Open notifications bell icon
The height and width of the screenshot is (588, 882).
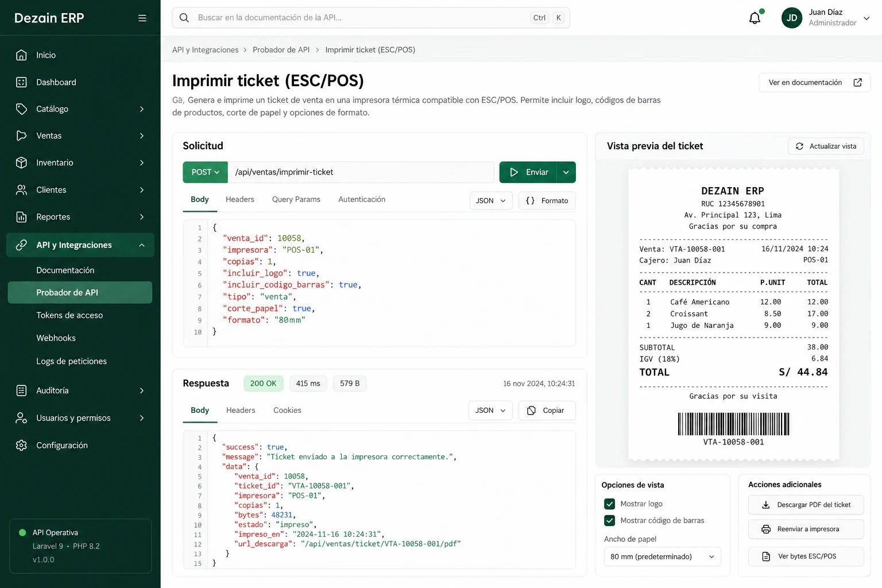(x=755, y=18)
